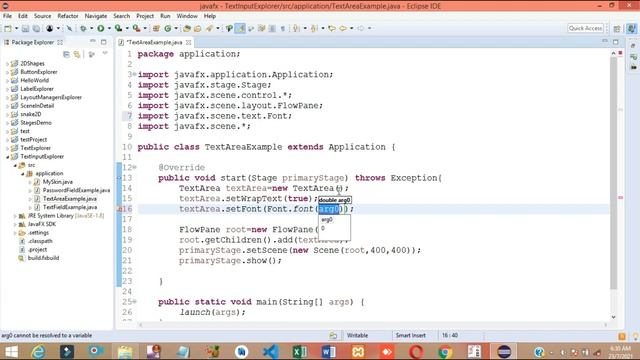Click the External Tools run icon
Image resolution: width=640 pixels, height=360 pixels.
coord(136,28)
